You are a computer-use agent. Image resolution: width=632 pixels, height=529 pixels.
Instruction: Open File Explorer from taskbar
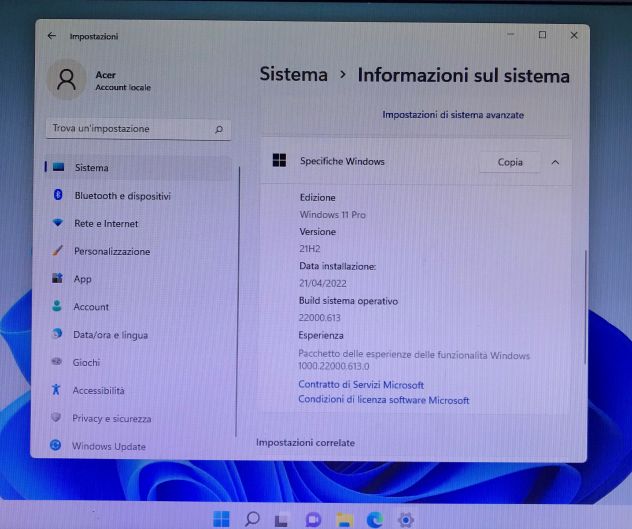click(345, 520)
